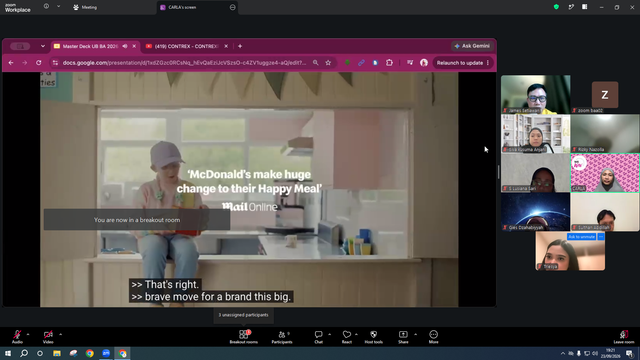Select Sutnan Abdillah video tile
This screenshot has width=640, height=360.
(605, 212)
